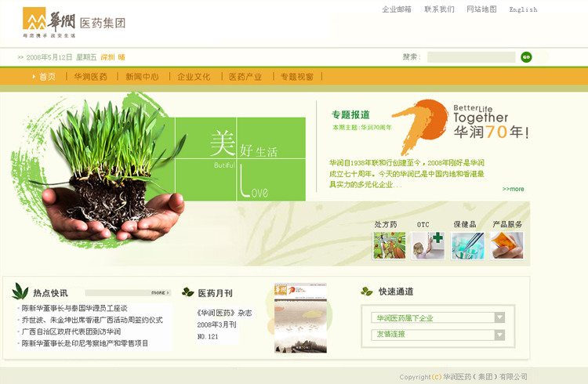This screenshot has width=588, height=384.
Task: Click the green GO search button
Action: [526, 57]
